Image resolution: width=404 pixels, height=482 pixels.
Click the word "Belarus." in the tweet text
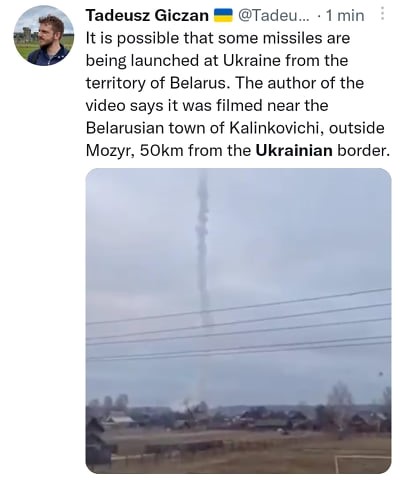click(x=200, y=83)
